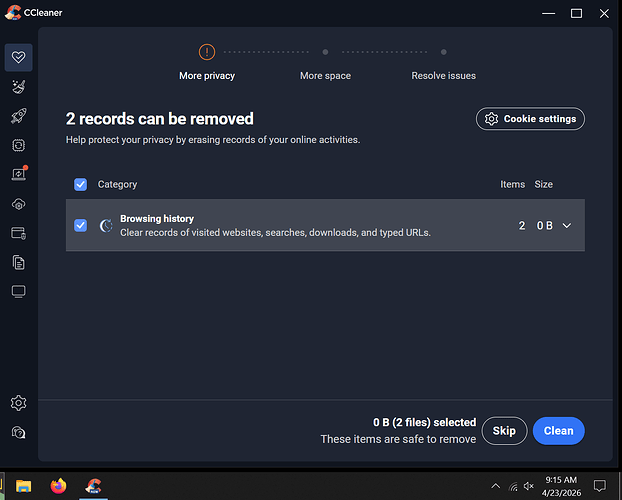Minimize the CCleaner window
This screenshot has width=622, height=500.
coord(549,13)
